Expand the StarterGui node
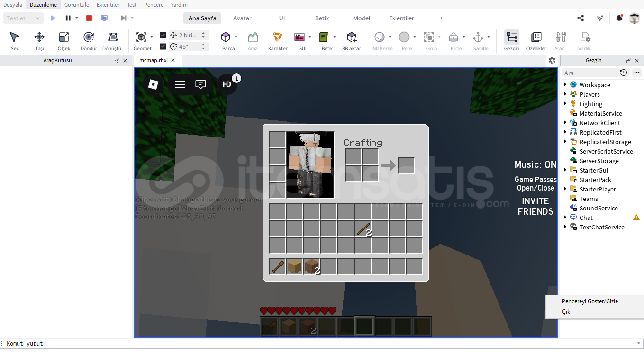Viewport: 644px width, 364px height. pos(565,170)
